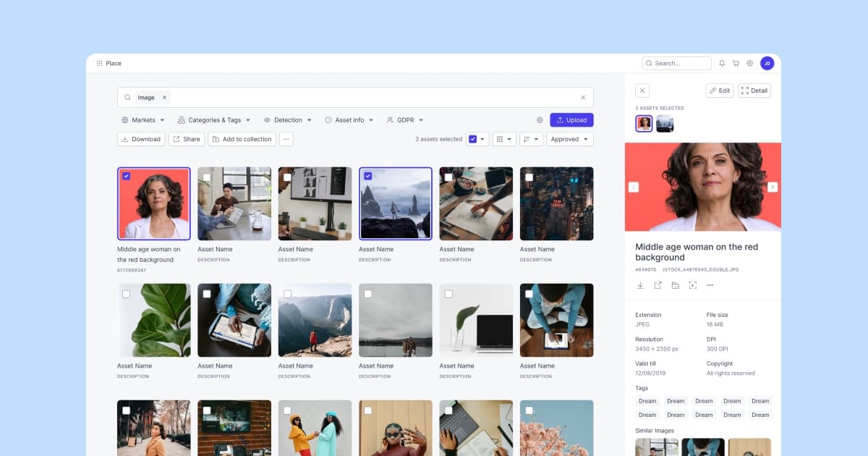Focus the top bar Search field
The image size is (868, 456).
click(x=677, y=63)
